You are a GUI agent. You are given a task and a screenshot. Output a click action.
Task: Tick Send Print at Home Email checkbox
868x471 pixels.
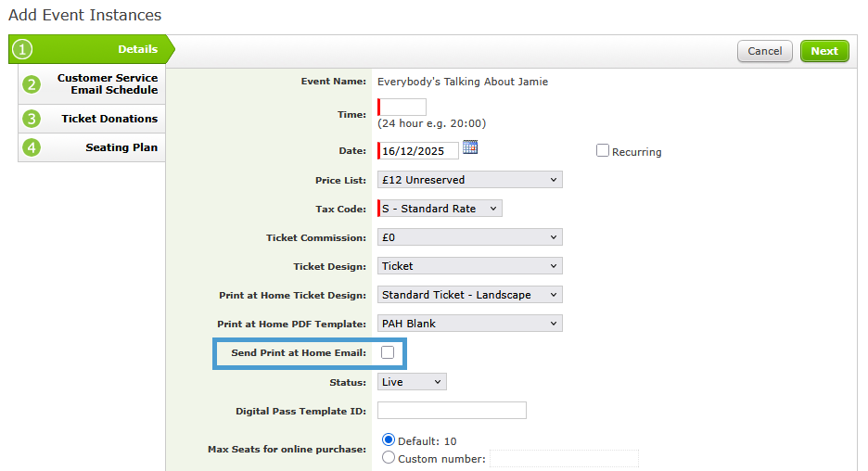point(388,352)
